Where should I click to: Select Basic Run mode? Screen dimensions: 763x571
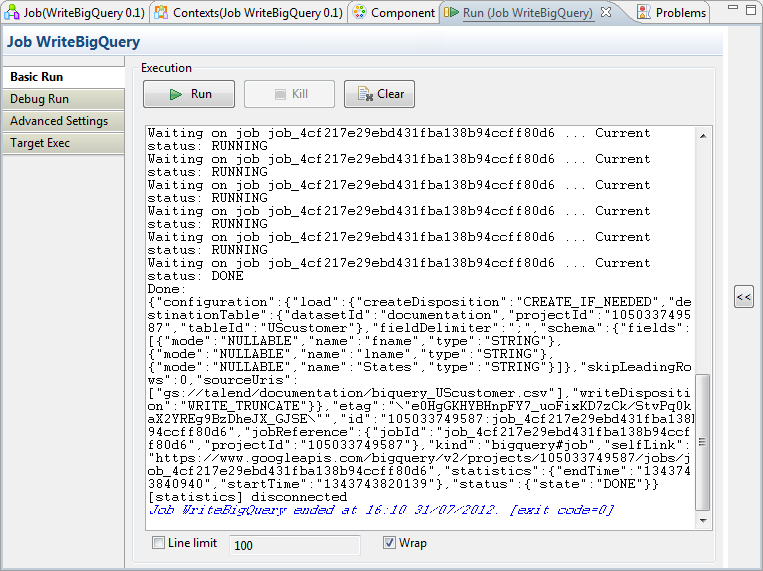pyautogui.click(x=63, y=77)
